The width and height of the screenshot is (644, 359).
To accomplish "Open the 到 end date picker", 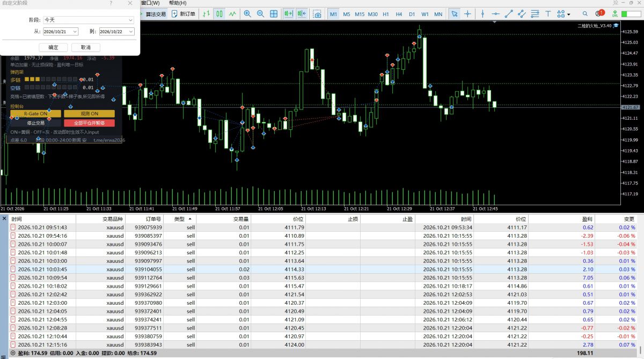I will (116, 32).
